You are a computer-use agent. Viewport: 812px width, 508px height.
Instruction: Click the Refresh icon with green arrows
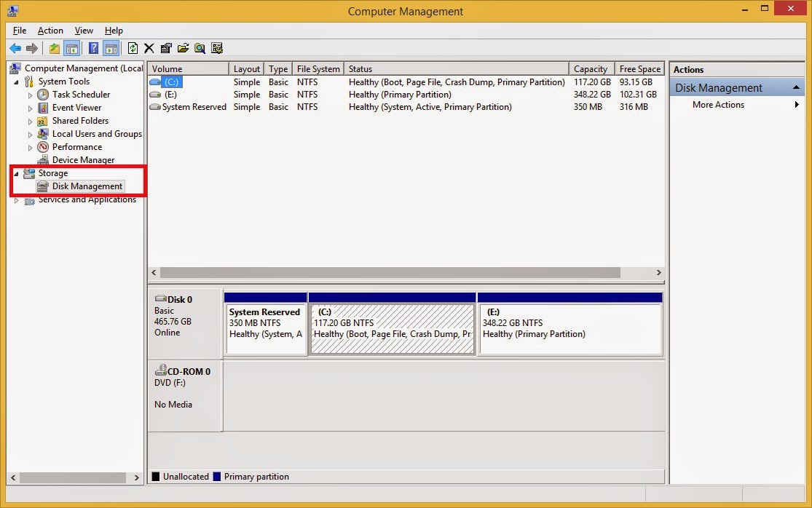[x=133, y=49]
